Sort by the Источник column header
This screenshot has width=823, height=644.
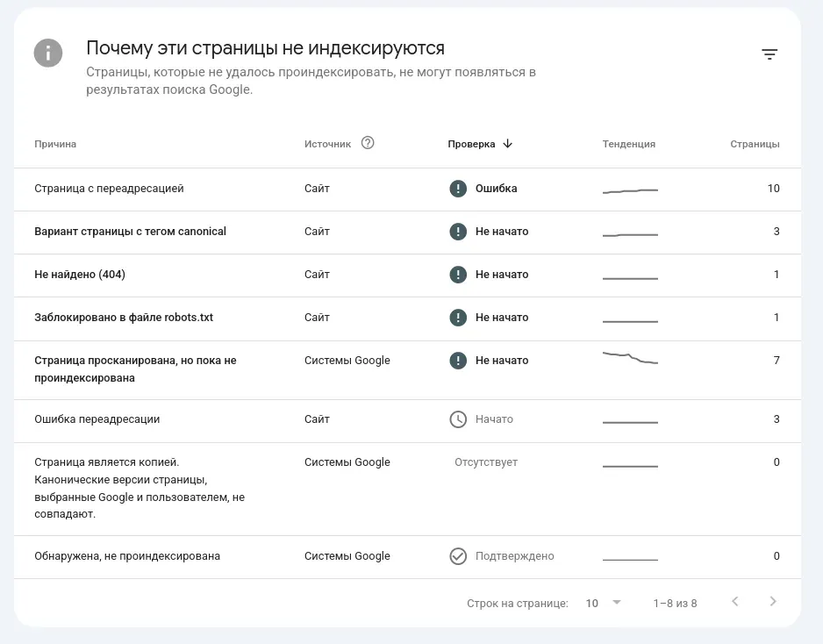point(327,144)
